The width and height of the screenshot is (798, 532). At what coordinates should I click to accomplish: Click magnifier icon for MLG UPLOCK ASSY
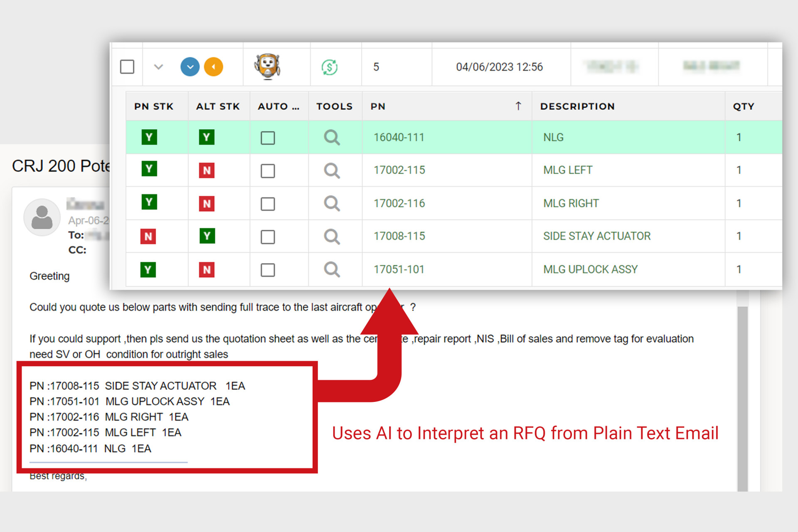point(332,270)
